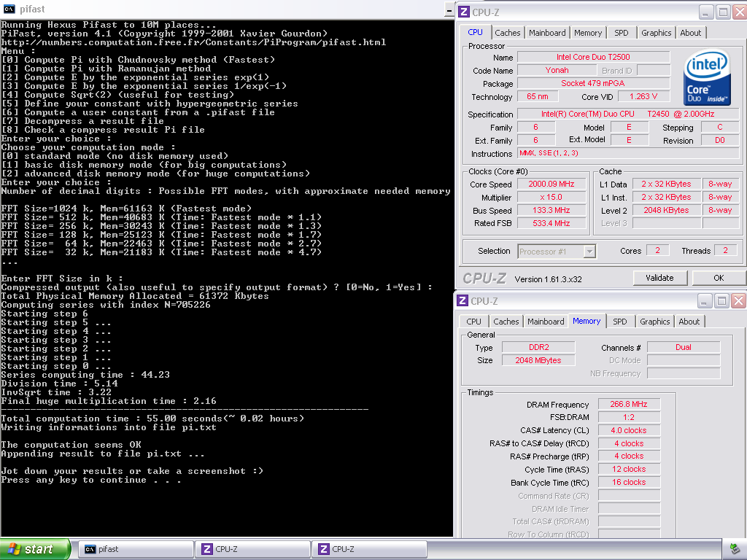The height and width of the screenshot is (560, 747).
Task: Click the Package value Socket 479 mPGA
Action: (594, 83)
